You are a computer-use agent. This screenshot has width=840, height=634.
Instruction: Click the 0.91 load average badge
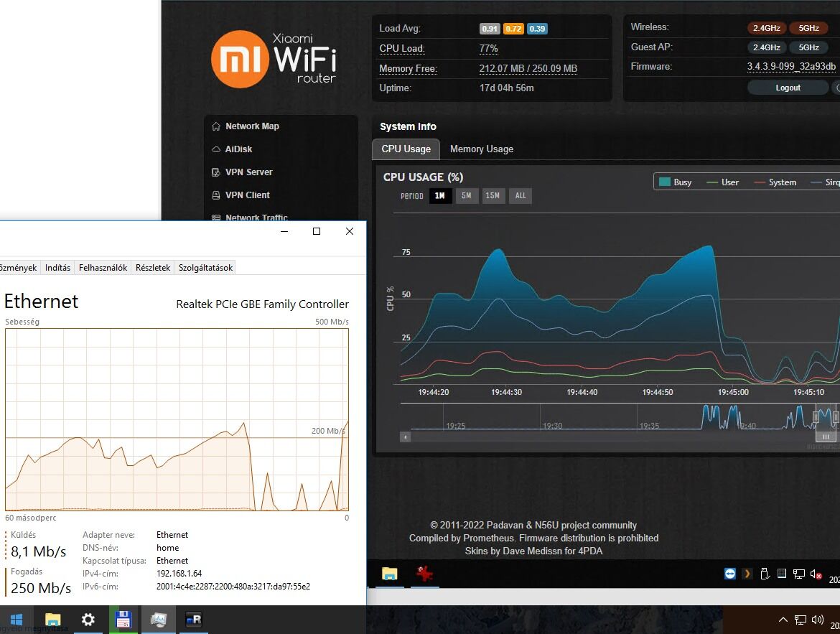490,29
